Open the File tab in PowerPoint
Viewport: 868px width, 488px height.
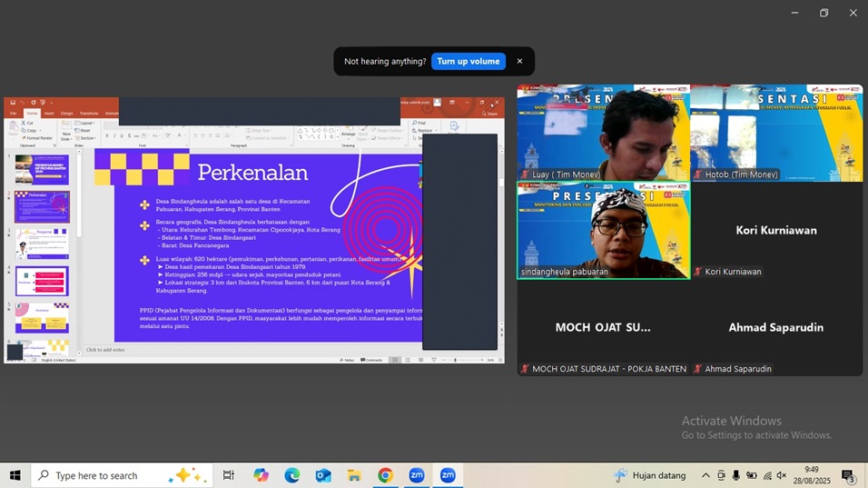click(x=14, y=114)
